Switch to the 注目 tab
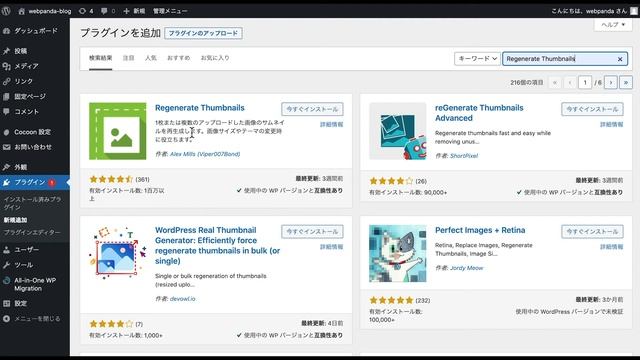640x360 pixels. pyautogui.click(x=129, y=58)
